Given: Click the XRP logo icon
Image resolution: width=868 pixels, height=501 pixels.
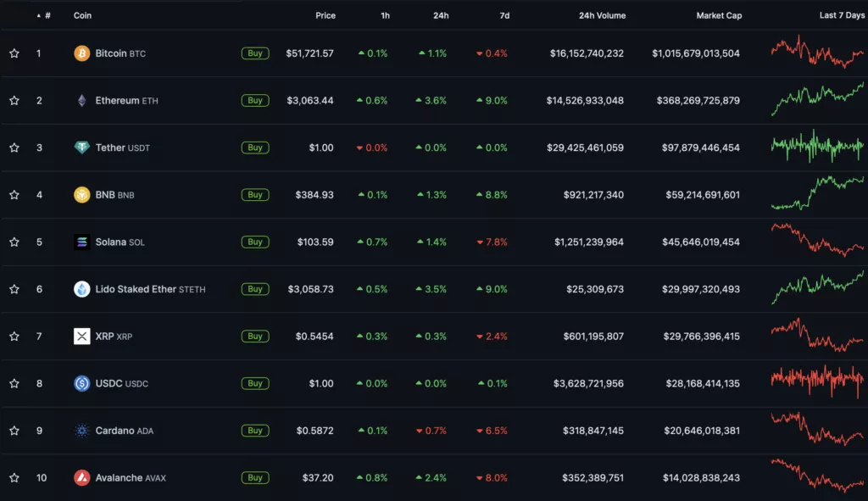Looking at the screenshot, I should [82, 337].
